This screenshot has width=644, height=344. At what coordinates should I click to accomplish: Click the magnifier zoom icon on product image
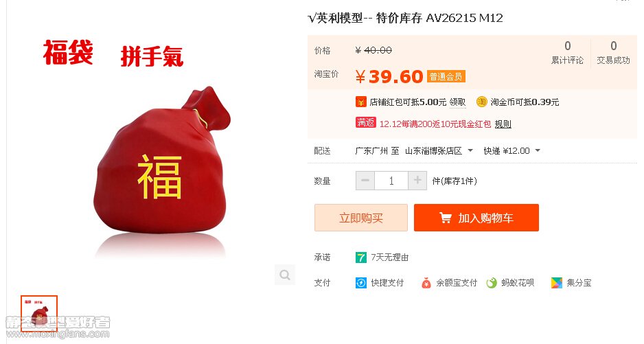tap(285, 275)
